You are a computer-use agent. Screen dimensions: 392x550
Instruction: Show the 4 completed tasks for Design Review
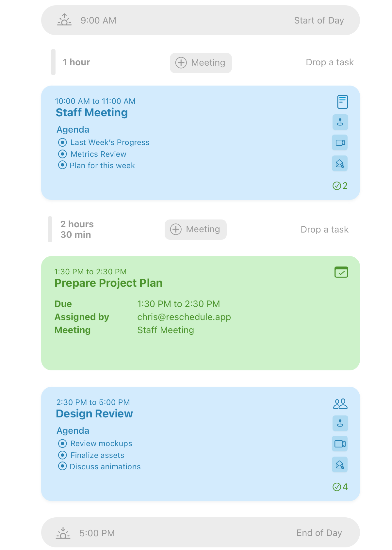point(340,487)
